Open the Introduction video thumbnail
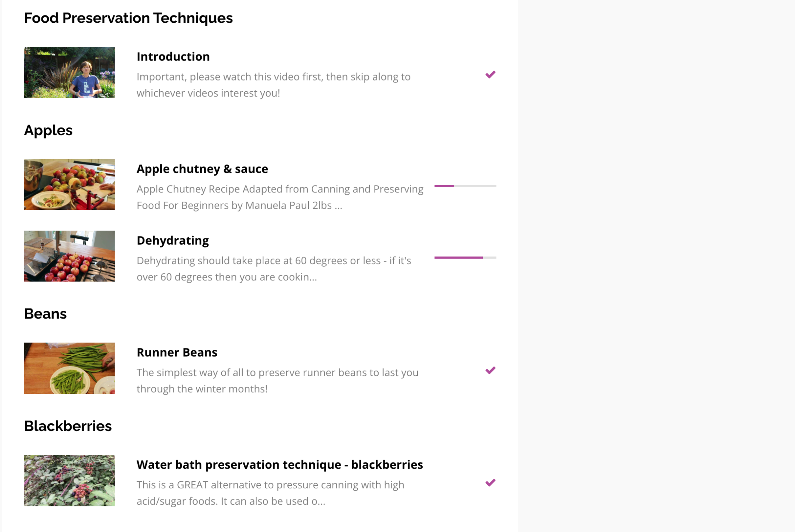This screenshot has height=532, width=795. (x=69, y=72)
